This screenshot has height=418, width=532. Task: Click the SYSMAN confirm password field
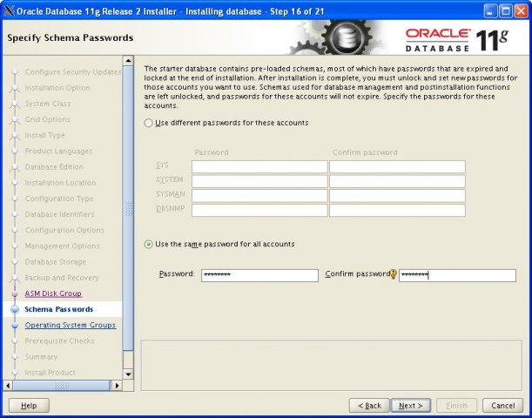[397, 196]
